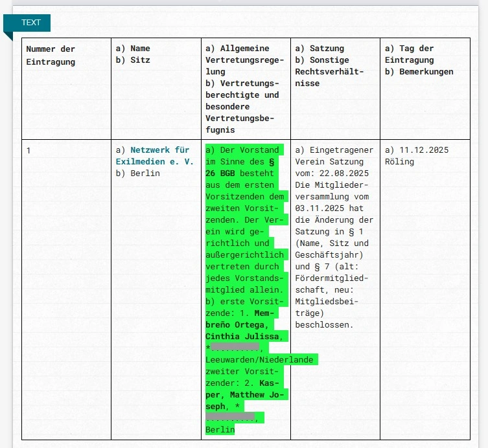This screenshot has width=488, height=448.
Task: Select the name Kasper, Matthew Joseph
Action: point(244,395)
